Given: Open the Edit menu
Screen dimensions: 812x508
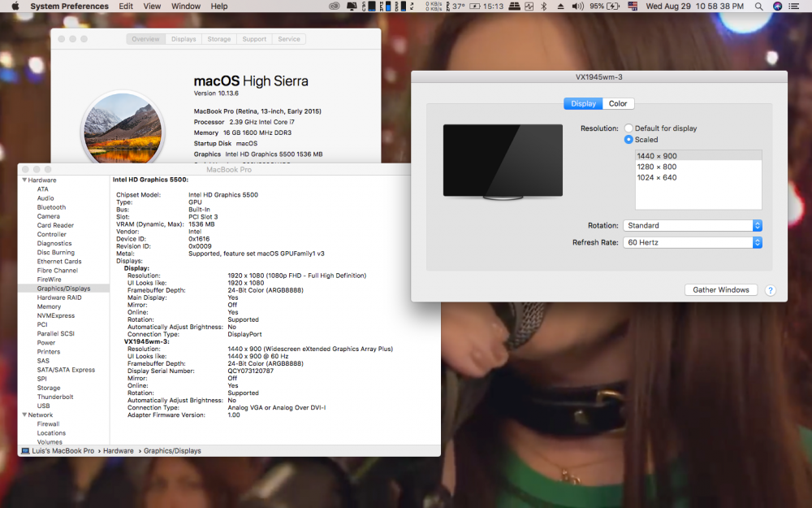Looking at the screenshot, I should [126, 7].
